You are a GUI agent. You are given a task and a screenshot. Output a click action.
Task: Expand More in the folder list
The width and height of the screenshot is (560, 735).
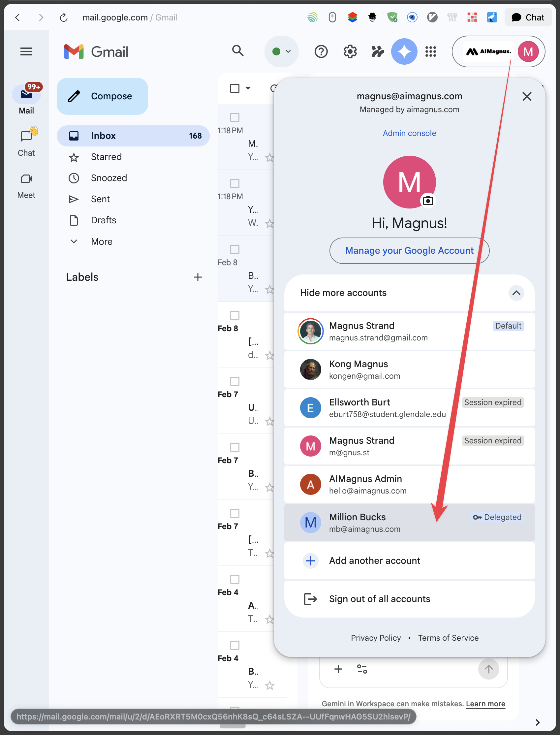(102, 241)
